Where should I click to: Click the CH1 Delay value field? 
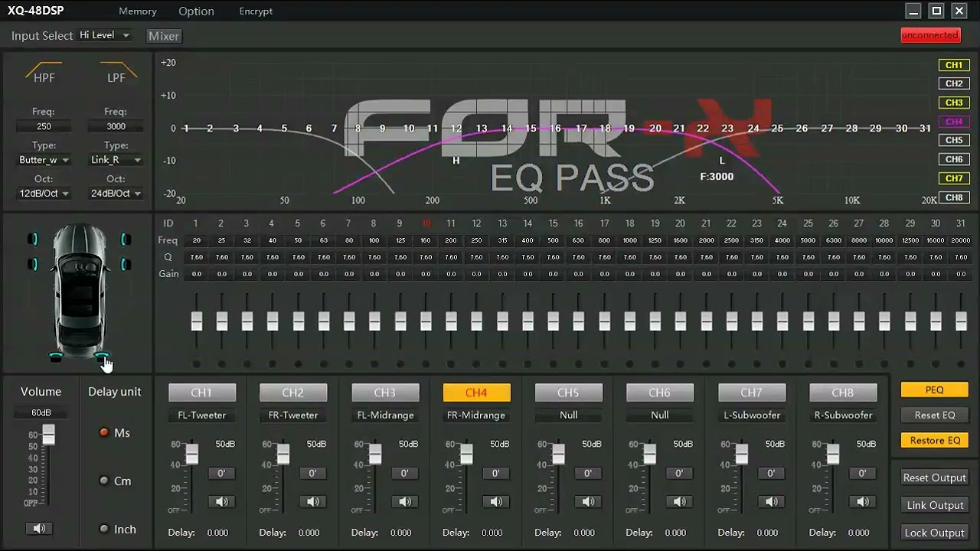pyautogui.click(x=217, y=533)
